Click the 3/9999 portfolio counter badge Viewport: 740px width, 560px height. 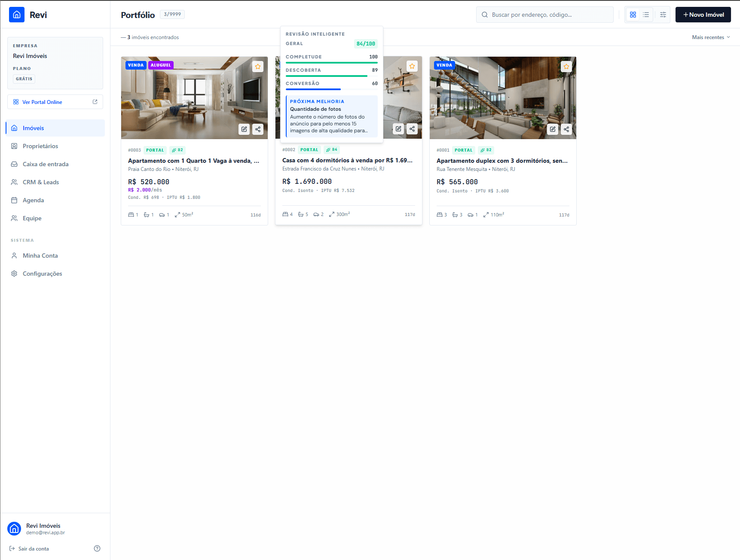click(x=172, y=14)
